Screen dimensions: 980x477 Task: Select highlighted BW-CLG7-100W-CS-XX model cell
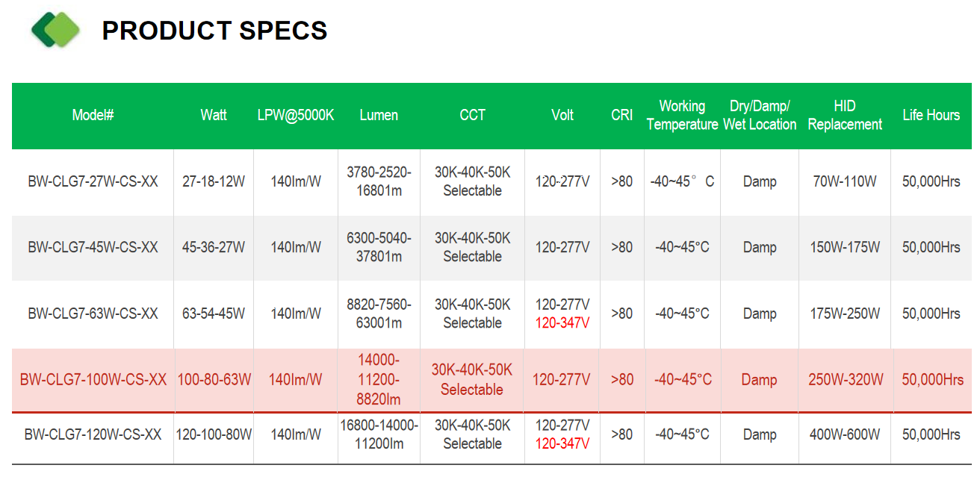point(93,380)
